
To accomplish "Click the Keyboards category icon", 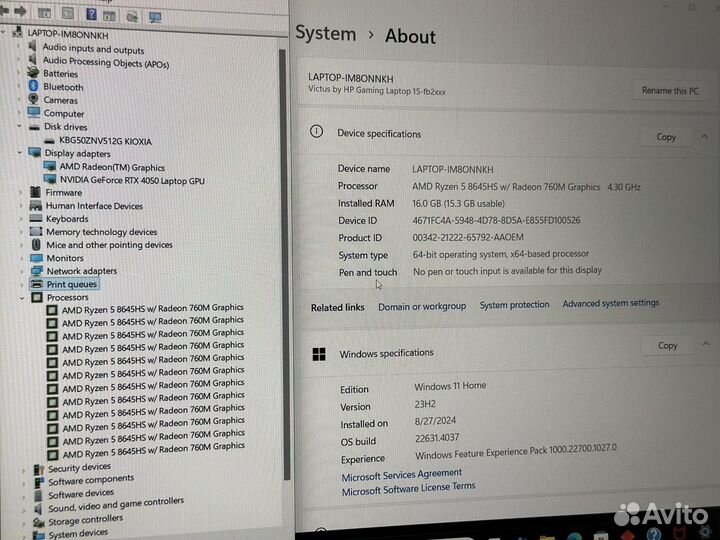I will (35, 218).
